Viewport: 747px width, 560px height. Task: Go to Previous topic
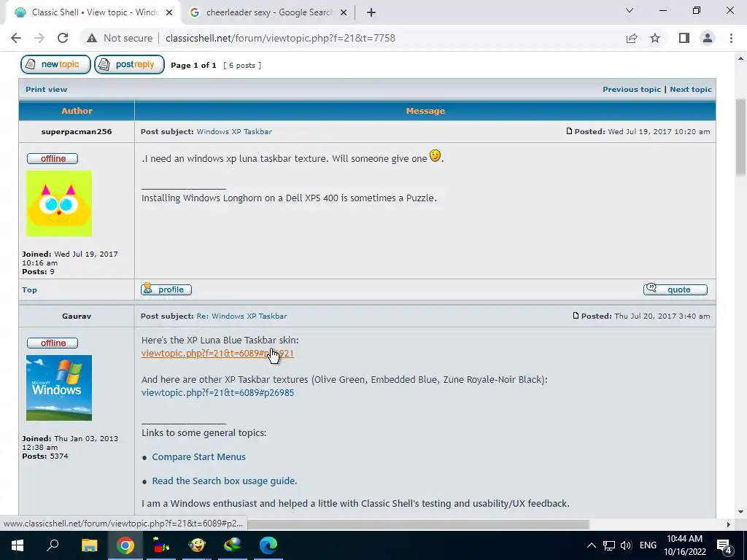coord(631,89)
